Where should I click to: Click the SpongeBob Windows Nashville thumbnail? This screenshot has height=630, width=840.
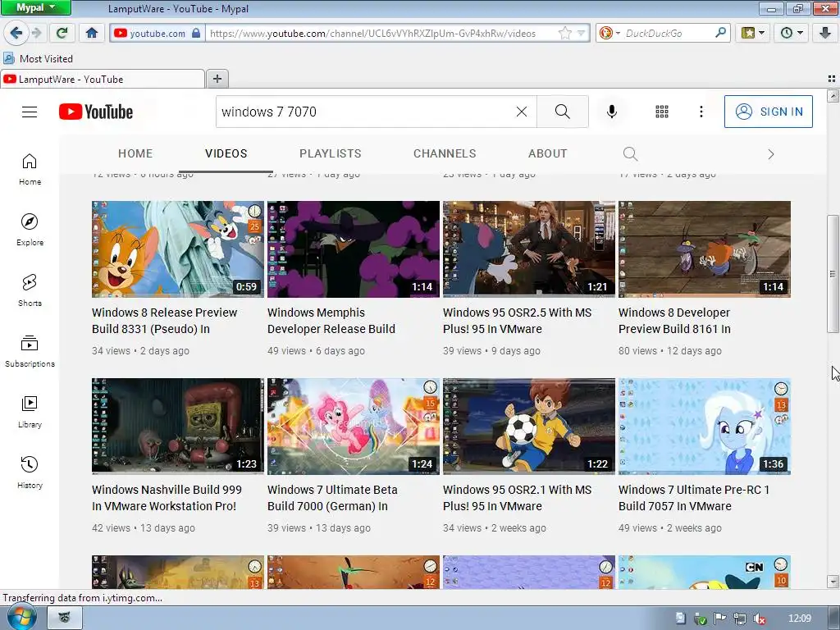[x=178, y=427]
